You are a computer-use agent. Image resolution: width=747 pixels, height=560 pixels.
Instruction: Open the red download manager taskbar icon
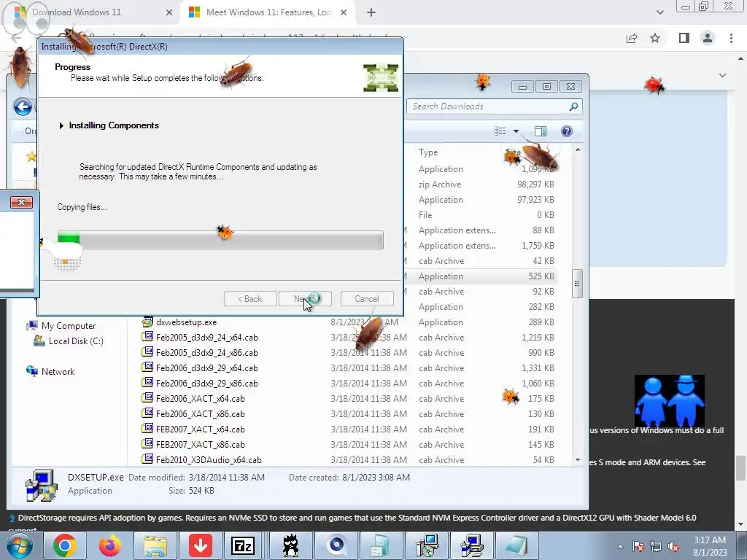(x=201, y=545)
